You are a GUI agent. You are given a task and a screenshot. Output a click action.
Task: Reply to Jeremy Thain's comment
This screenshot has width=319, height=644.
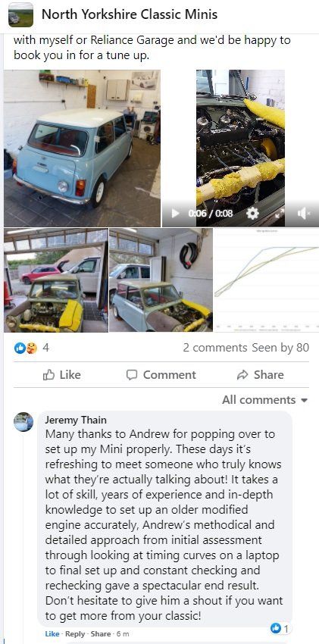coord(75,633)
